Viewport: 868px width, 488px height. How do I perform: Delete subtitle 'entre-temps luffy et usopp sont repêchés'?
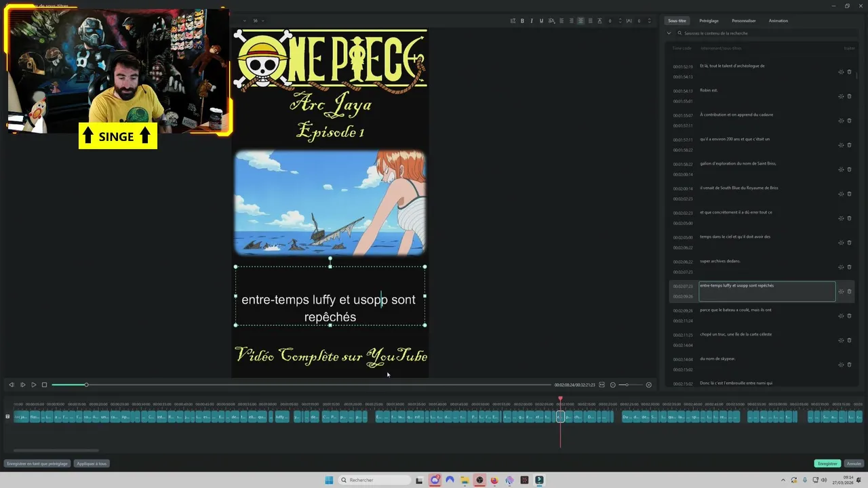tap(850, 291)
